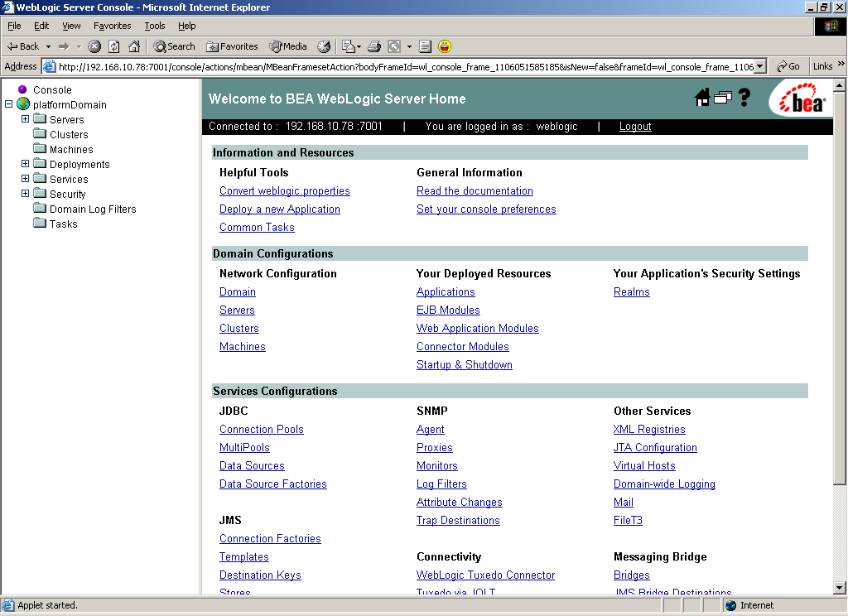This screenshot has height=616, width=848.
Task: Open console in new window icon
Action: pyautogui.click(x=722, y=98)
